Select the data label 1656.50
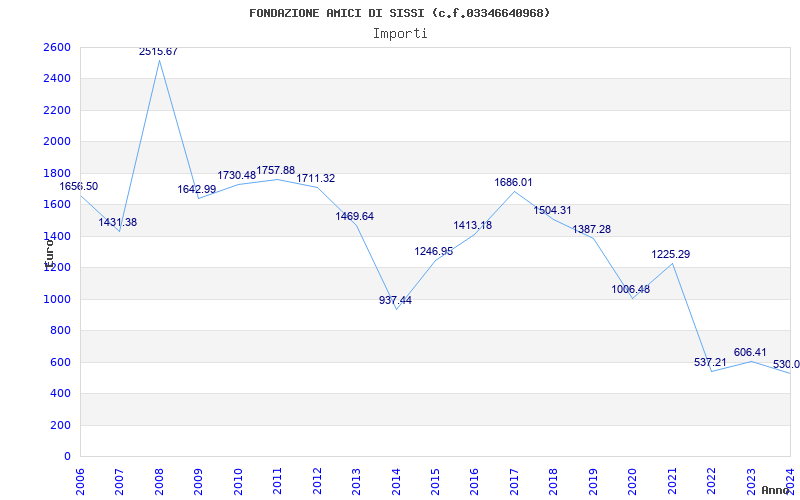The height and width of the screenshot is (500, 800). point(79,187)
